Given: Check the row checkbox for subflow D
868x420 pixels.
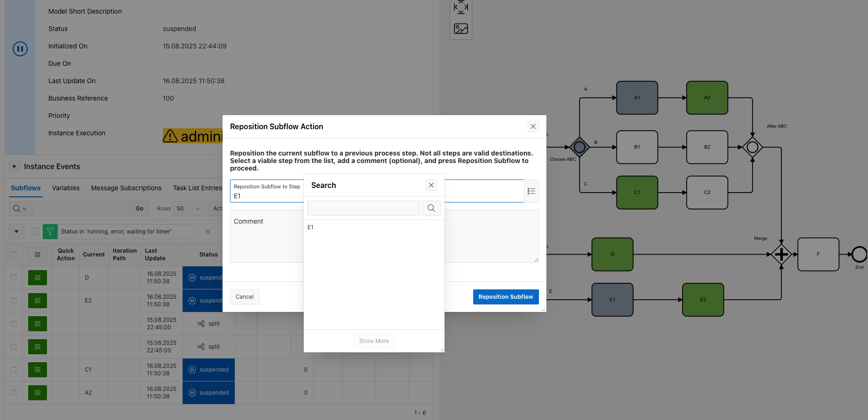Looking at the screenshot, I should click(x=14, y=278).
